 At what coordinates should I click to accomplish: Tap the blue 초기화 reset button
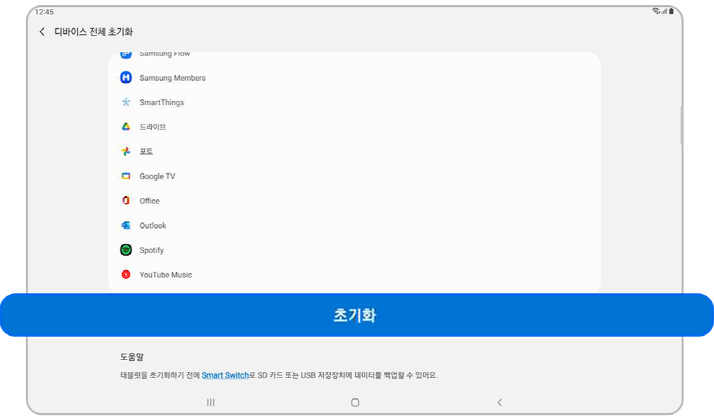(357, 315)
